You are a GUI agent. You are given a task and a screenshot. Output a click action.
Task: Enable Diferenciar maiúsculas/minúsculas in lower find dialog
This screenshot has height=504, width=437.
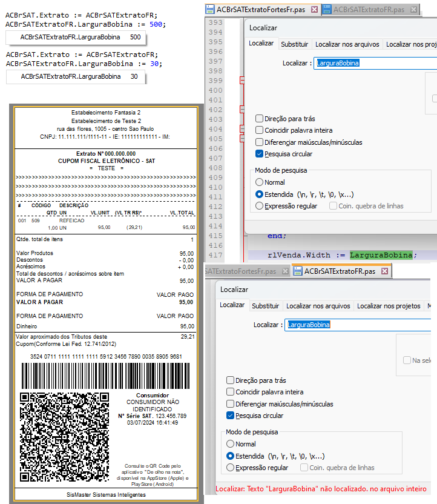[x=230, y=403]
